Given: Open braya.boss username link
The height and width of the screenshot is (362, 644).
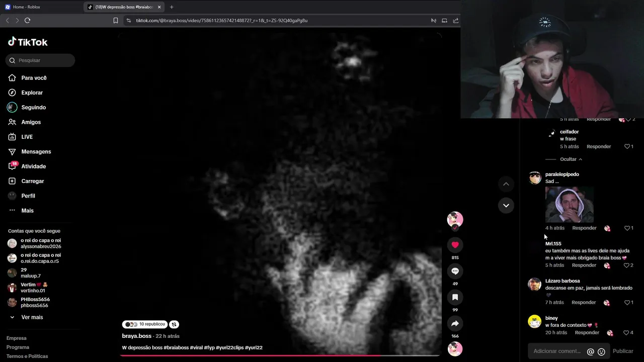Looking at the screenshot, I should tap(137, 336).
